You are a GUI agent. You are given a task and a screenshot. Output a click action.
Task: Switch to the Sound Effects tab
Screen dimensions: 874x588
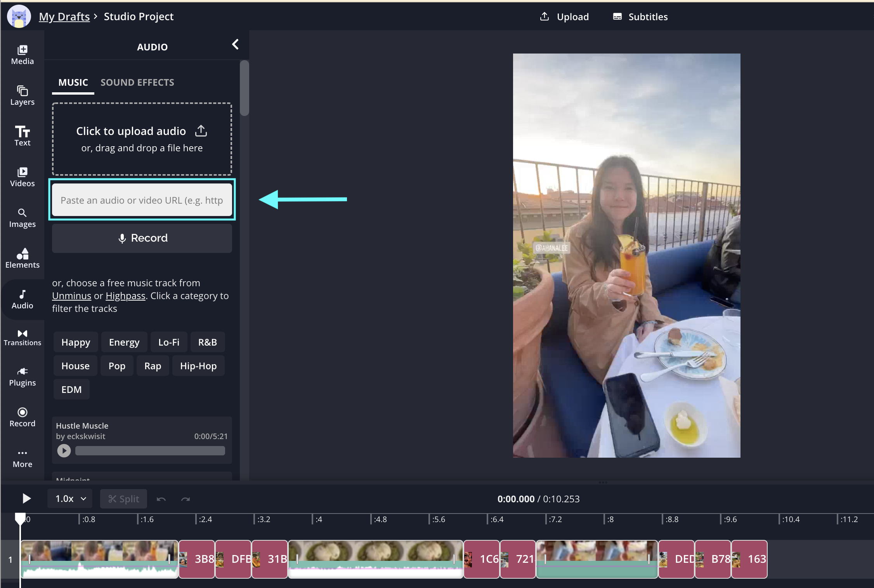137,82
